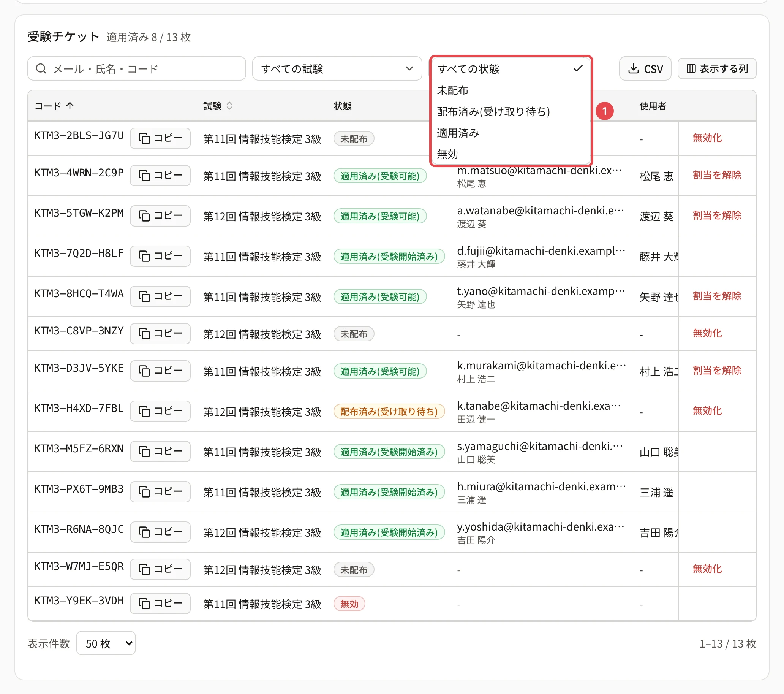
Task: Release assignment for 渡辺 葵
Action: click(717, 216)
